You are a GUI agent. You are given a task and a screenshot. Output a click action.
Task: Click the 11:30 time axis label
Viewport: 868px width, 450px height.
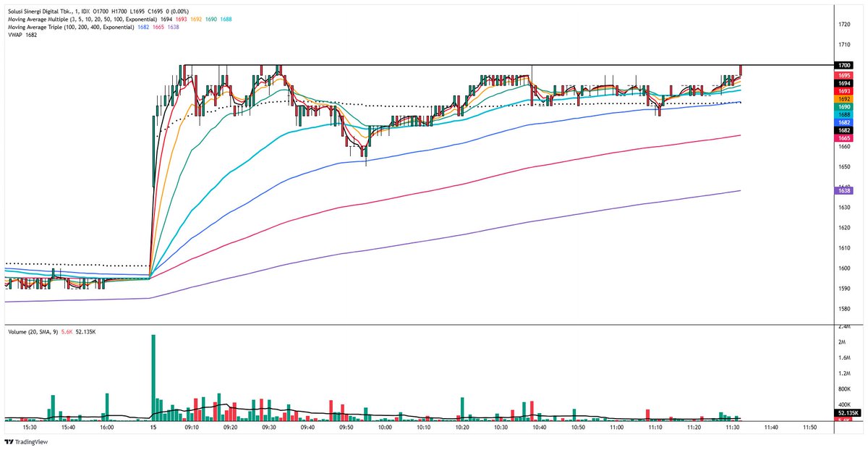click(x=732, y=428)
